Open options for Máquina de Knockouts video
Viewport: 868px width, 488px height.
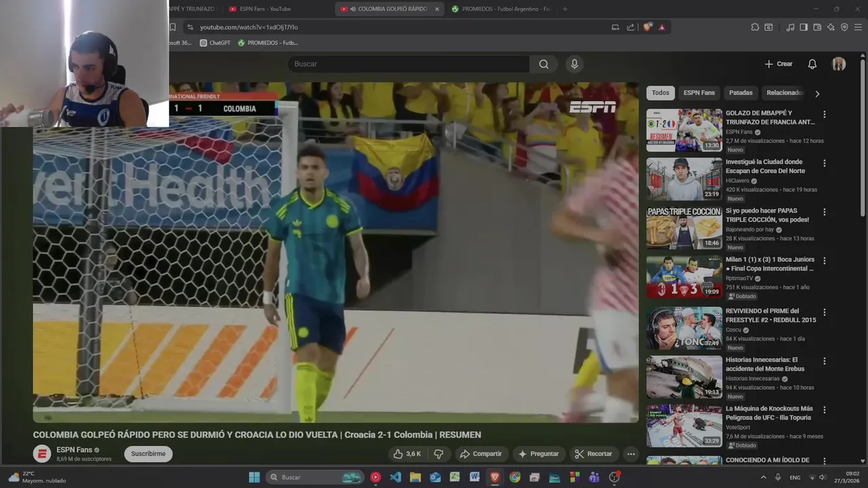pyautogui.click(x=825, y=410)
